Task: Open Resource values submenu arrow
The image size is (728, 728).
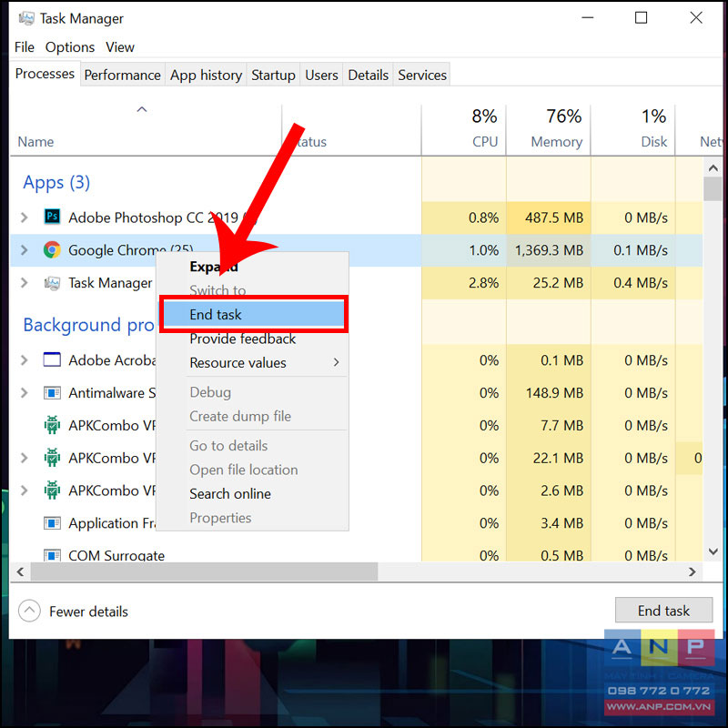Action: [x=336, y=362]
